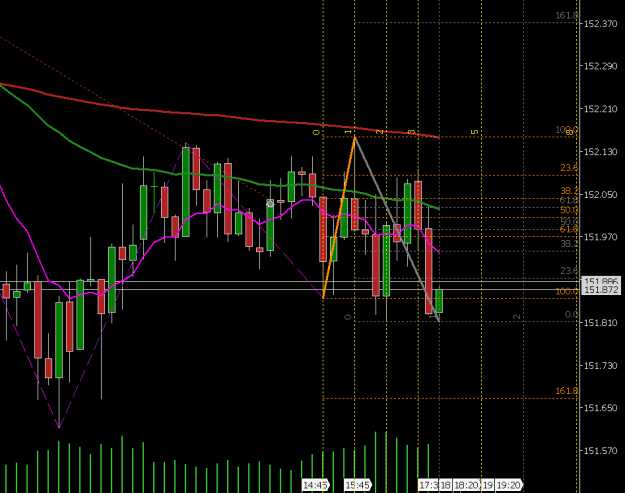Screen dimensions: 625x493
Task: Click the 15:45 time marker label
Action: click(358, 485)
